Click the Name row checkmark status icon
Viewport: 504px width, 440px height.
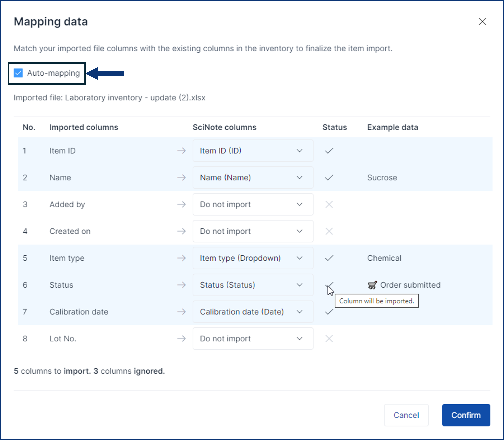tap(329, 177)
